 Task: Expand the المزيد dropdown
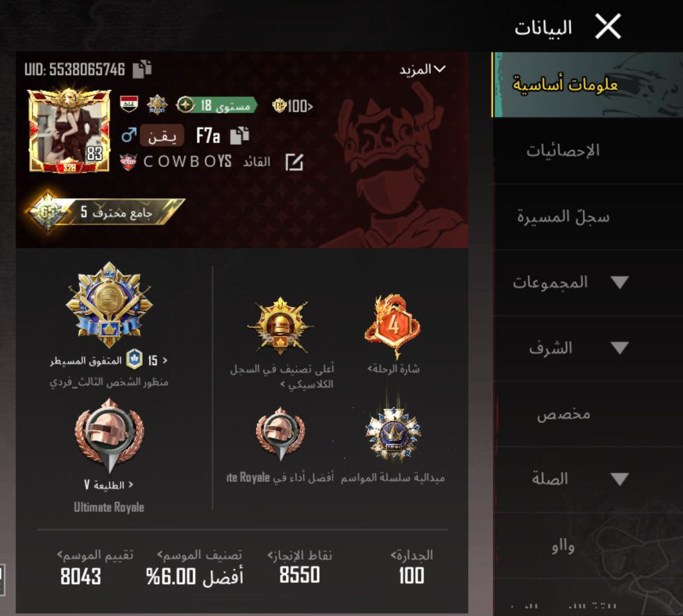point(422,69)
